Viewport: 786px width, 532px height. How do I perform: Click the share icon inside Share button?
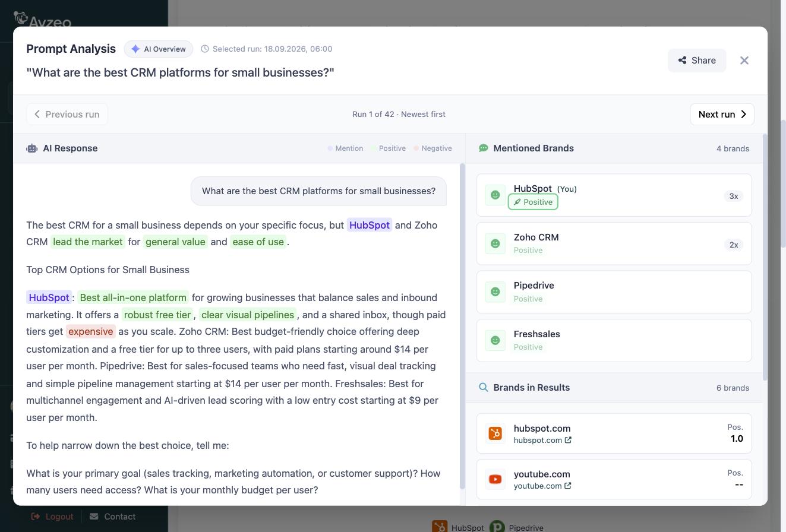(683, 61)
